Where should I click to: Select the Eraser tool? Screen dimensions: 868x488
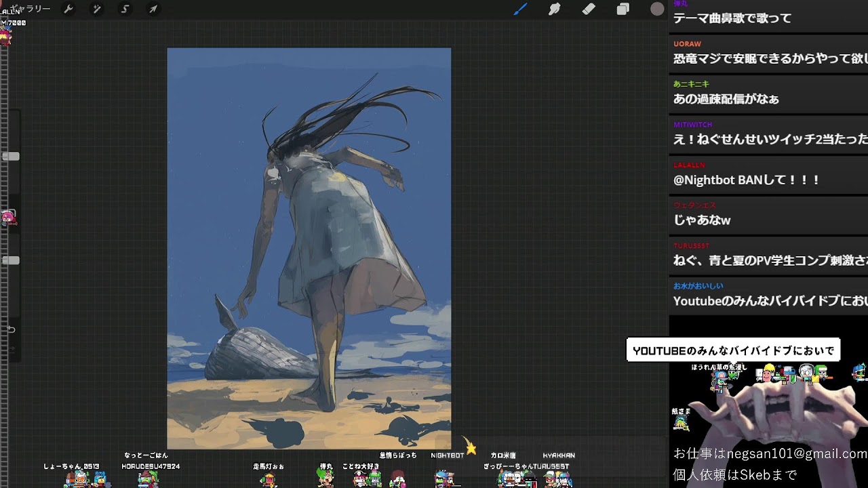click(x=589, y=9)
